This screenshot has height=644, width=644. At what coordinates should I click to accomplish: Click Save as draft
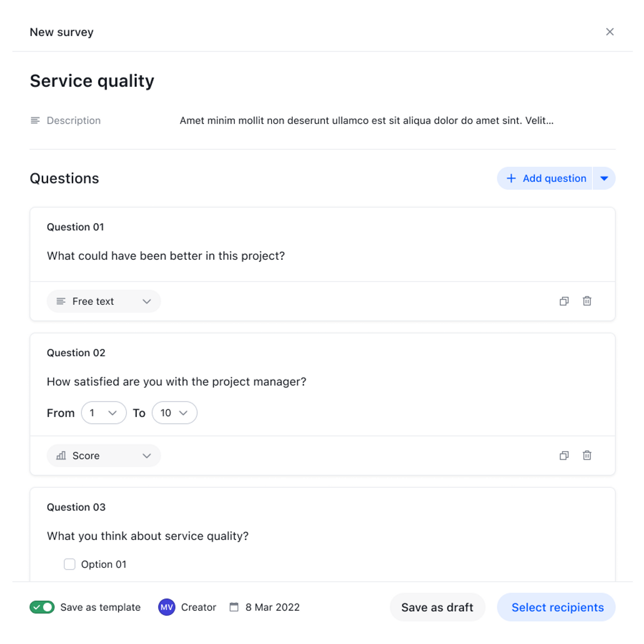click(437, 607)
